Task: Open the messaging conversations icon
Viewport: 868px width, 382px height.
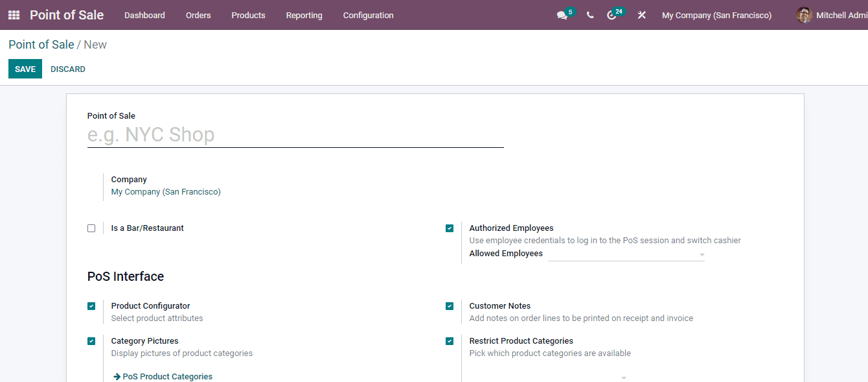Action: click(x=561, y=15)
